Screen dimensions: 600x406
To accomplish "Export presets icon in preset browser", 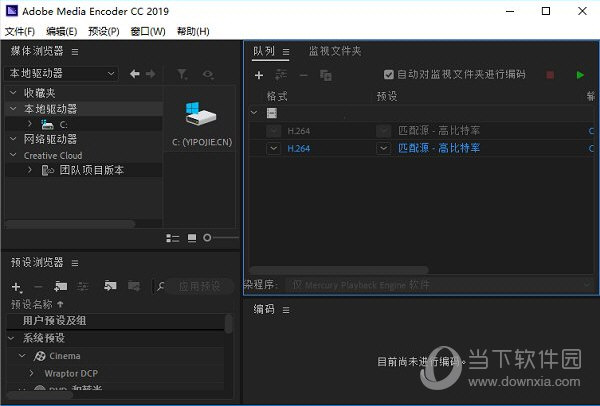I will click(x=134, y=285).
